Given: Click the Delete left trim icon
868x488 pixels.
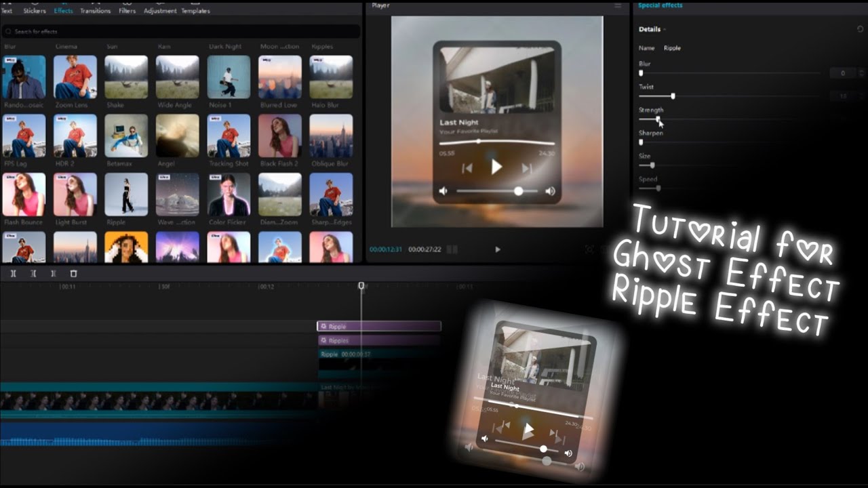Looking at the screenshot, I should click(33, 274).
